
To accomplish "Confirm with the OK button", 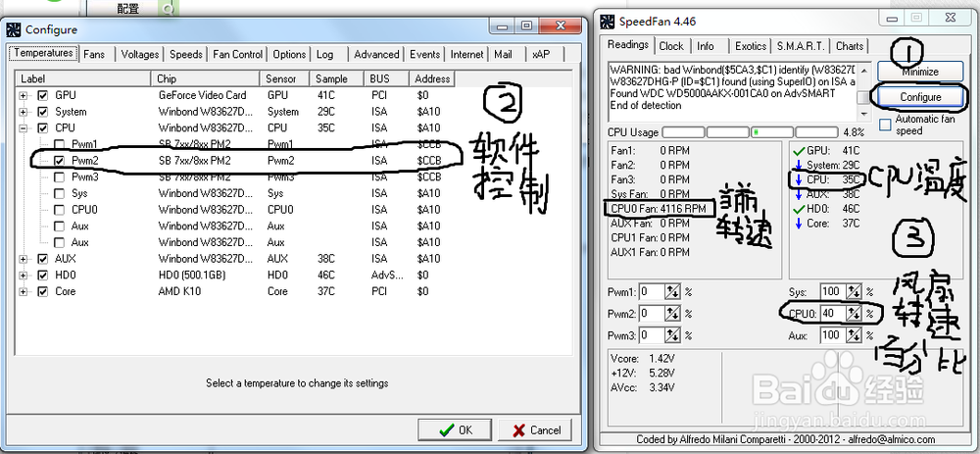I will click(456, 430).
